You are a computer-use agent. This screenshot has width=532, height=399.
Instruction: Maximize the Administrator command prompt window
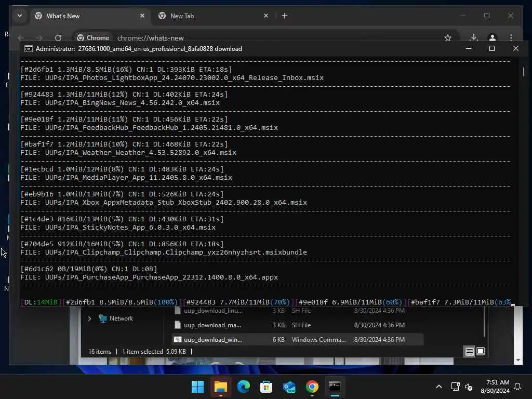point(491,48)
